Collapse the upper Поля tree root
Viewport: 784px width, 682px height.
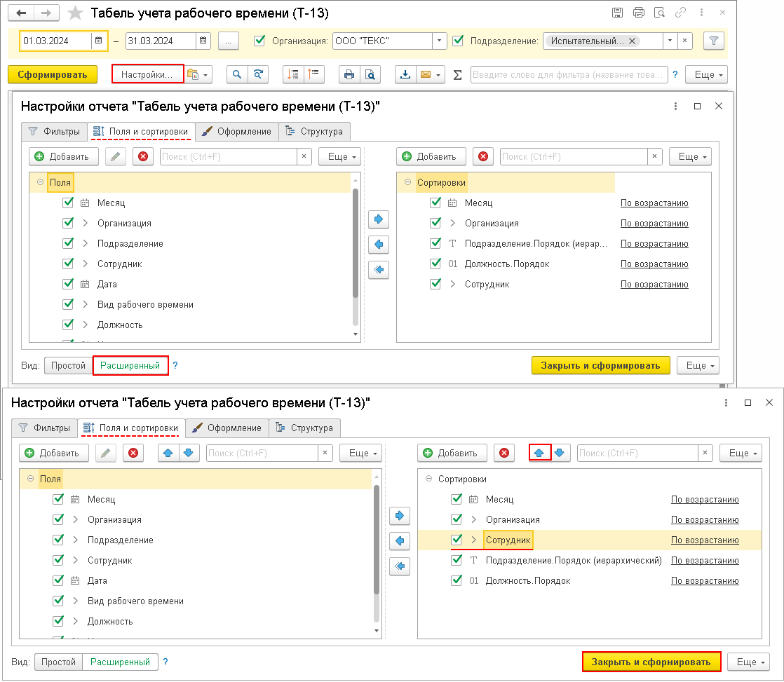pos(40,182)
